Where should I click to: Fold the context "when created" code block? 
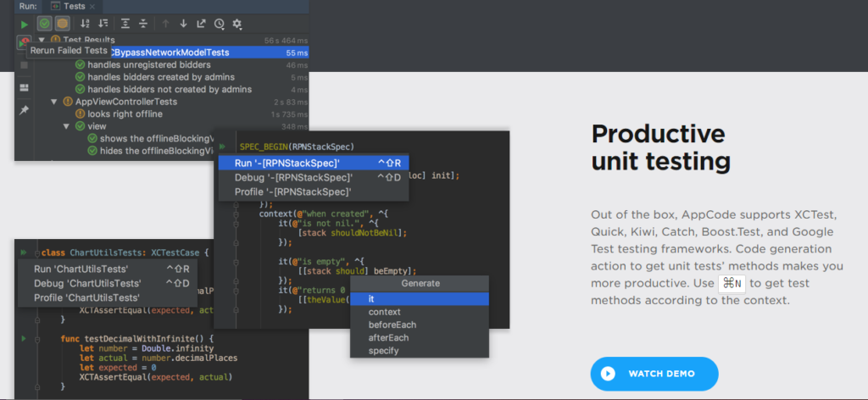(x=236, y=214)
